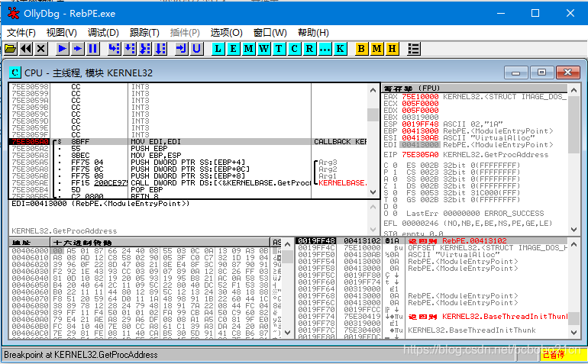Maximize the CPU child window
The image size is (588, 364).
pos(541,72)
